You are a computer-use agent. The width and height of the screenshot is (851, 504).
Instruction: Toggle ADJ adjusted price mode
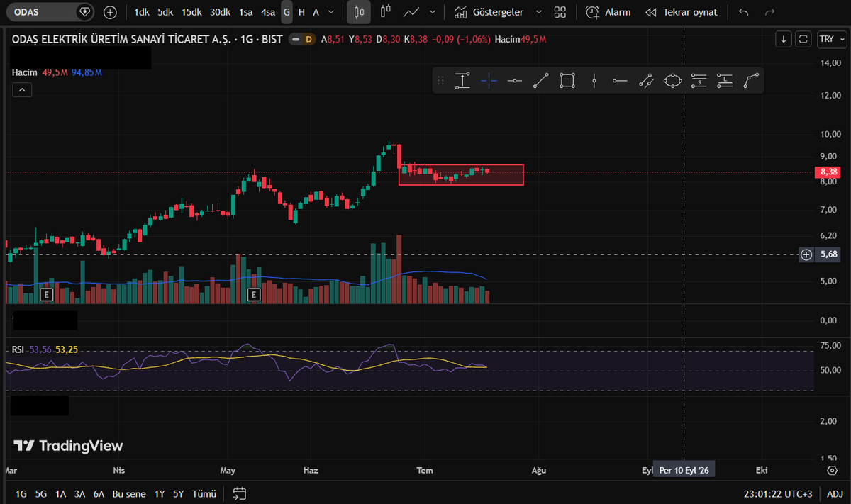click(835, 493)
